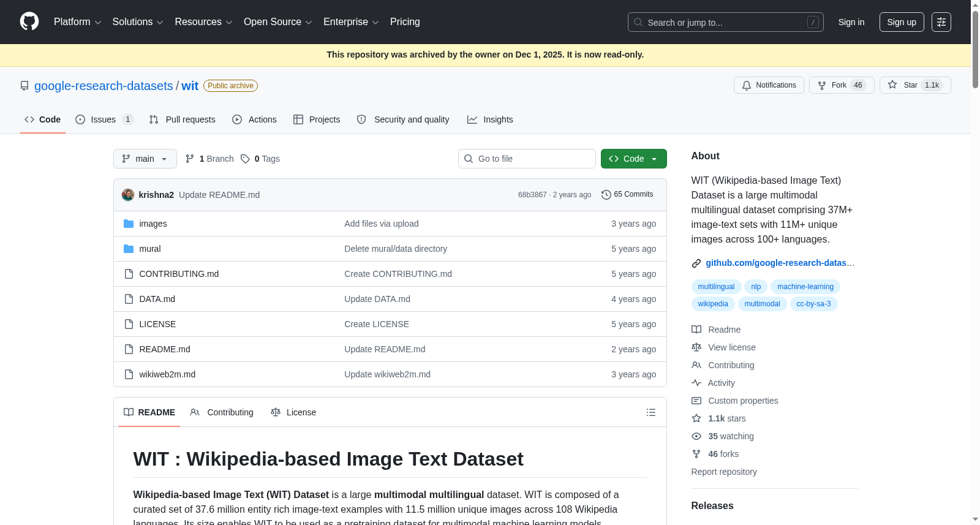Expand the Platform menu
This screenshot has width=980, height=525.
point(77,22)
